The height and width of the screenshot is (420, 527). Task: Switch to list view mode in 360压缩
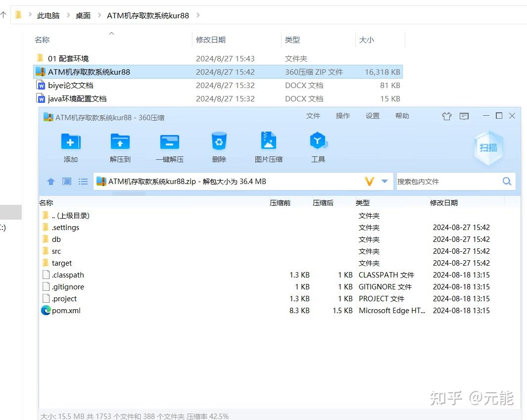point(83,182)
